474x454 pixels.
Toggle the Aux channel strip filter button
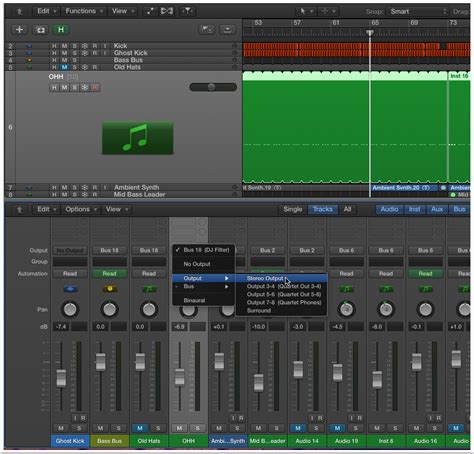(437, 209)
